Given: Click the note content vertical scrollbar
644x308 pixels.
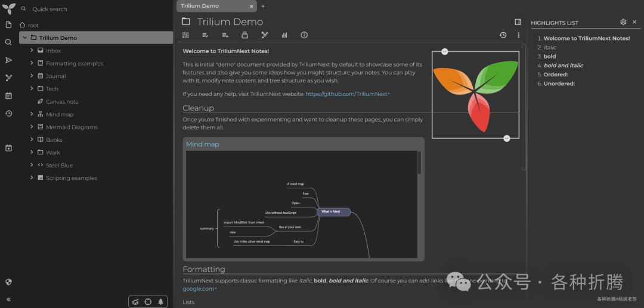Looking at the screenshot, I should click(x=524, y=107).
